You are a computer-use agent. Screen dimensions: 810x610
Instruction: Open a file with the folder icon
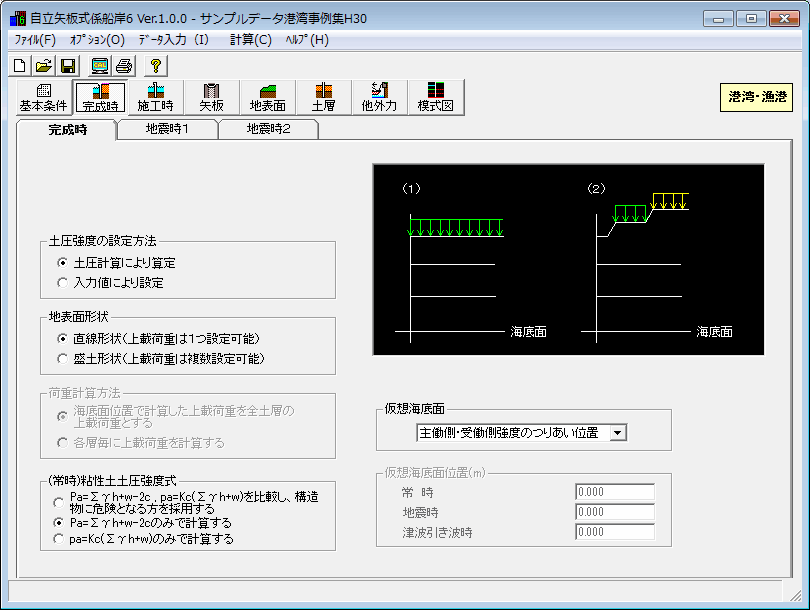(x=44, y=66)
